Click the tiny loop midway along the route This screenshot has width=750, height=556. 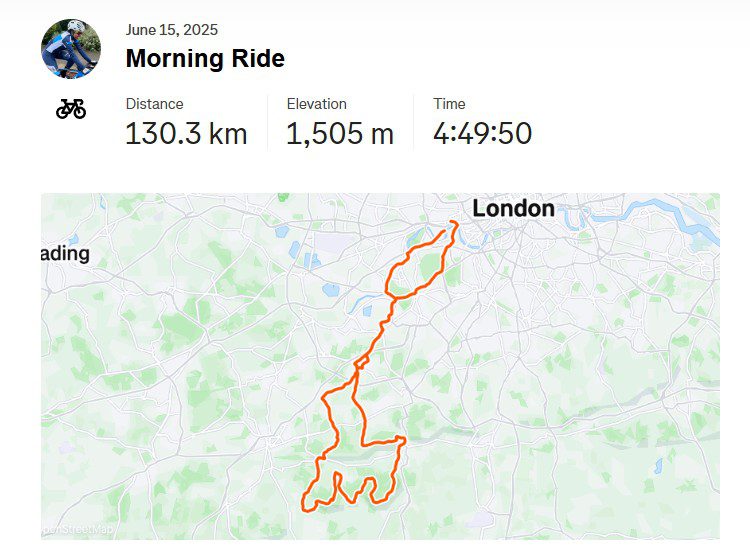(361, 363)
